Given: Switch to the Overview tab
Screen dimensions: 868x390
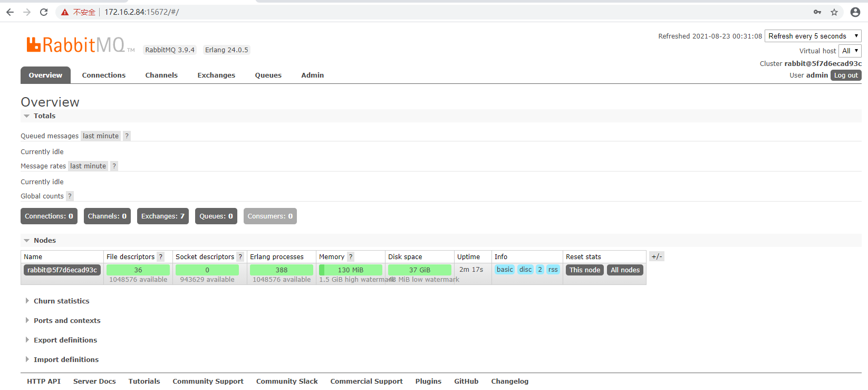Looking at the screenshot, I should pos(45,75).
